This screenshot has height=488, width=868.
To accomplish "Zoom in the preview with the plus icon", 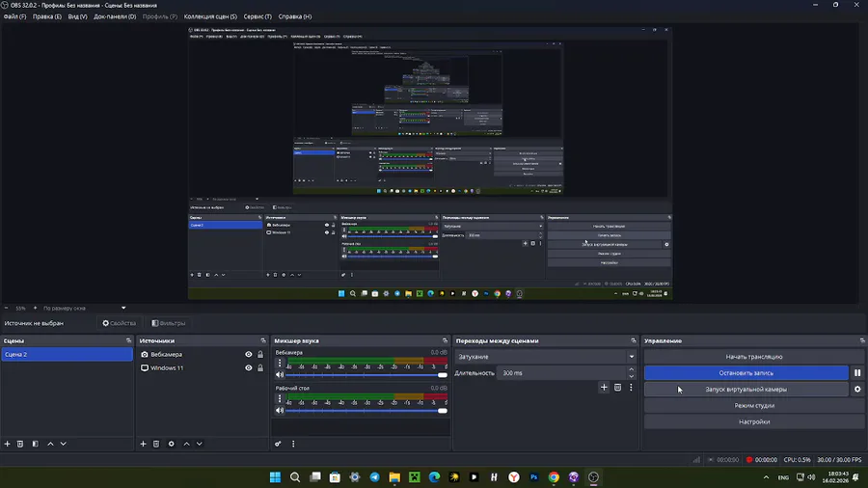I will tap(35, 309).
